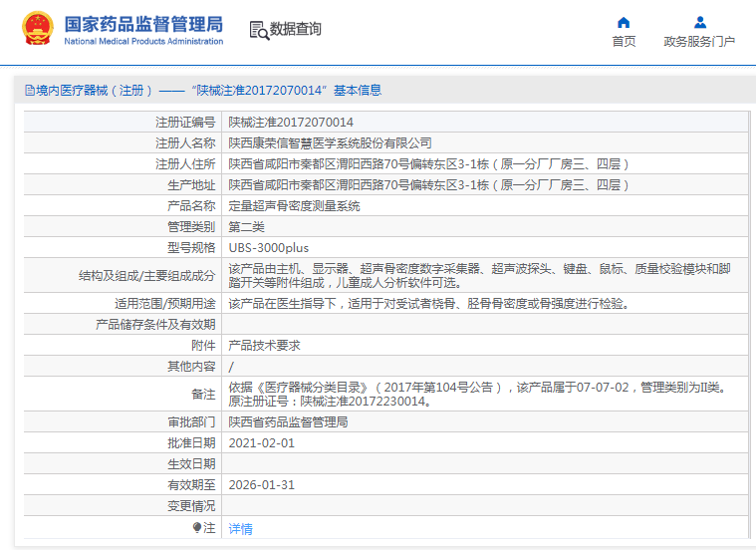Click the 注册人住所 label
This screenshot has height=550, width=756.
[x=185, y=164]
